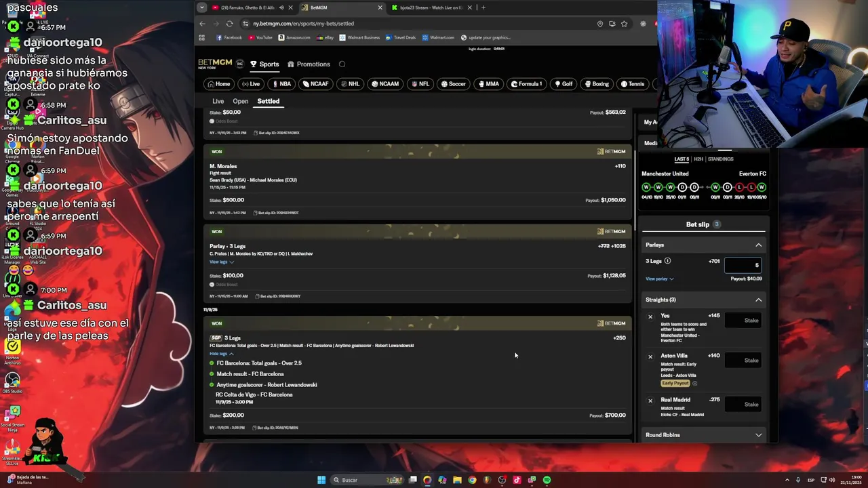Go to the NHL sport category
Viewport: 868px width, 488px height.
(350, 84)
